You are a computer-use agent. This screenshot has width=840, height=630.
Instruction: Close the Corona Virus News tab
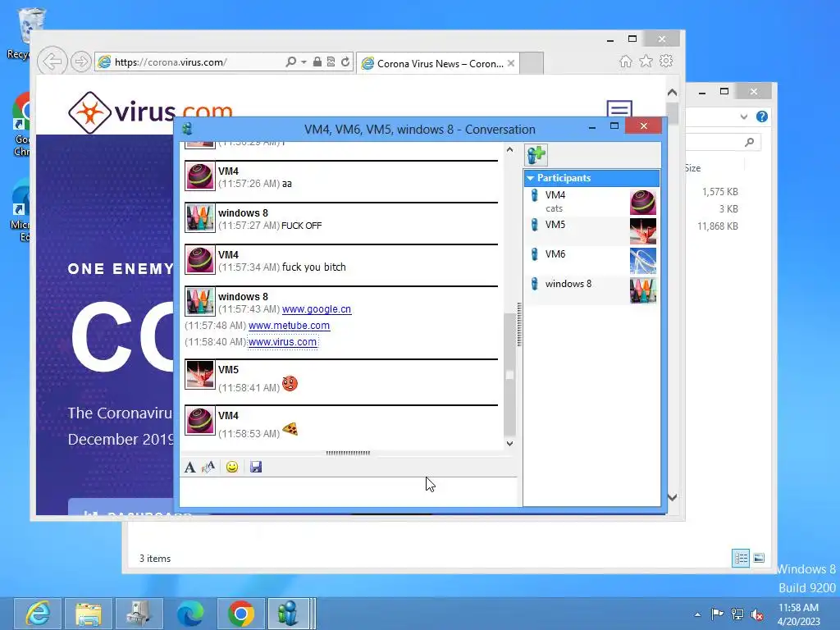(x=511, y=63)
